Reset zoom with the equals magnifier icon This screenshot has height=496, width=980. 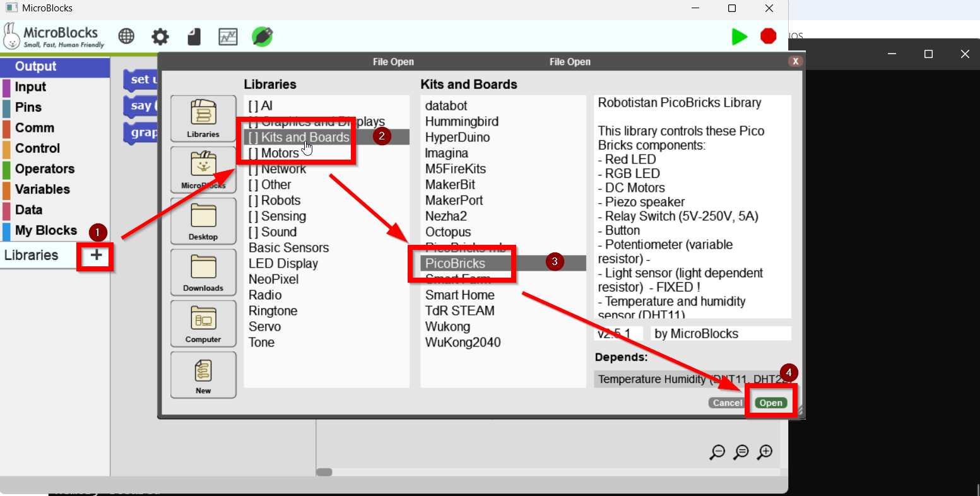[x=741, y=452]
